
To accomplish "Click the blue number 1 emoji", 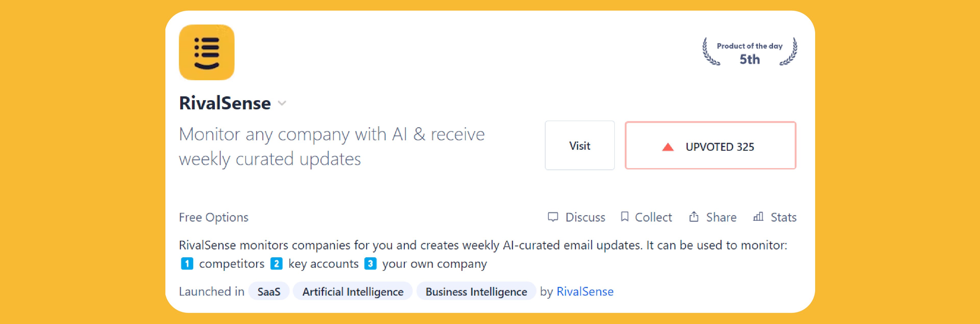I will (x=187, y=263).
